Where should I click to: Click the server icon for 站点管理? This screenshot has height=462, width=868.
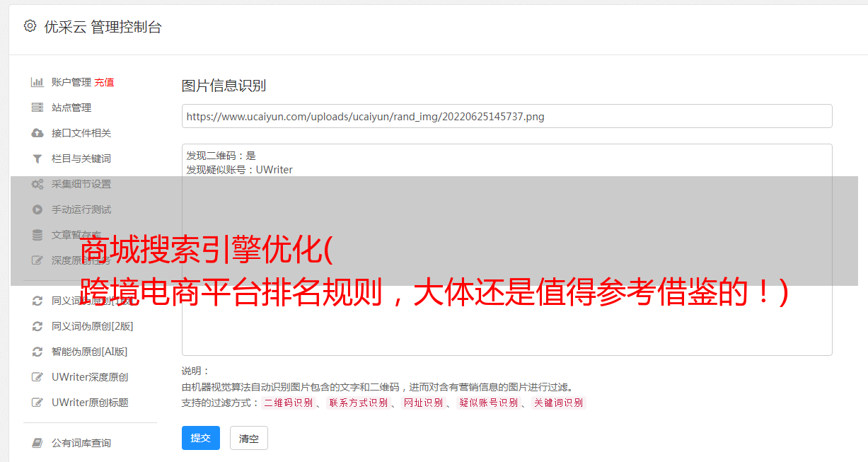pos(37,108)
